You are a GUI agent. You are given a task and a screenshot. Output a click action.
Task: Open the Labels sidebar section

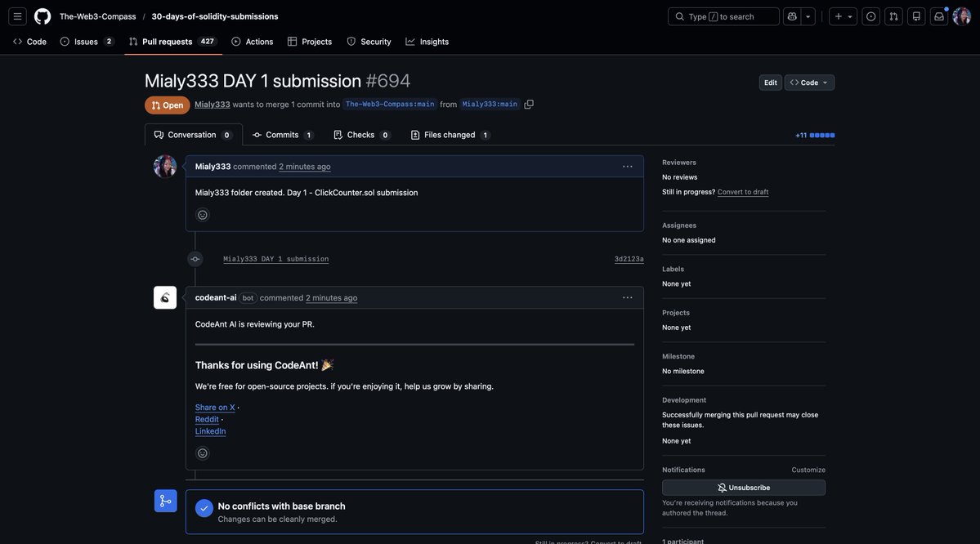(x=673, y=270)
